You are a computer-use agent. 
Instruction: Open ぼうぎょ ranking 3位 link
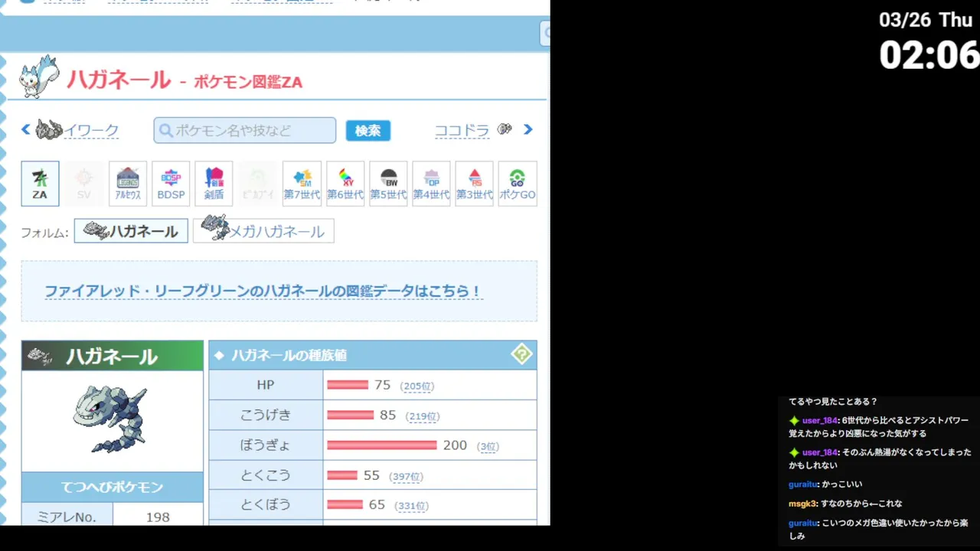(x=488, y=446)
